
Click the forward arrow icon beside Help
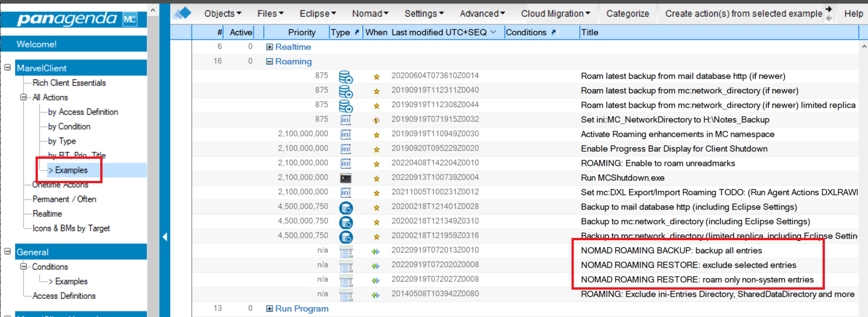pyautogui.click(x=829, y=9)
